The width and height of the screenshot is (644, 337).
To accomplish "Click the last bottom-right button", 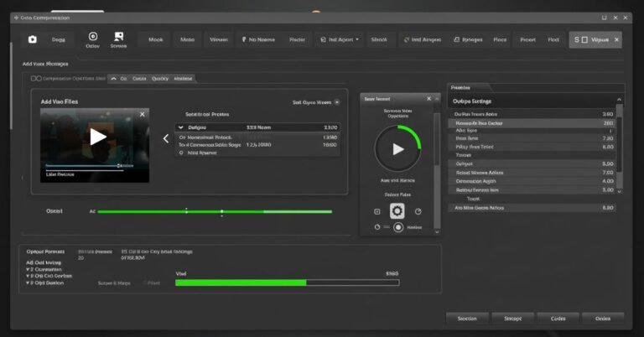I will 603,319.
